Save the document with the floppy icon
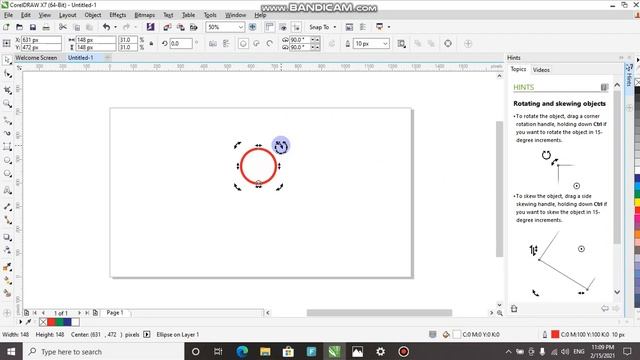The height and width of the screenshot is (360, 640). pos(33,27)
